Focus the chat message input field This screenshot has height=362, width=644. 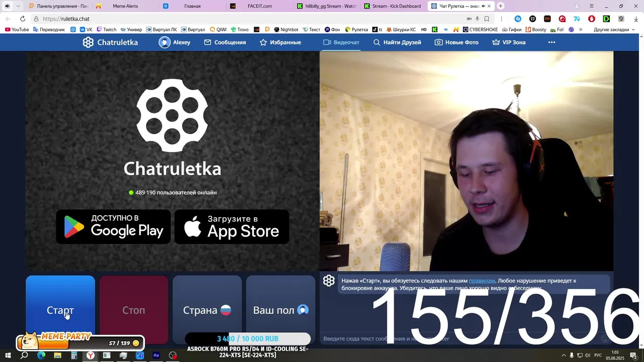click(460, 339)
